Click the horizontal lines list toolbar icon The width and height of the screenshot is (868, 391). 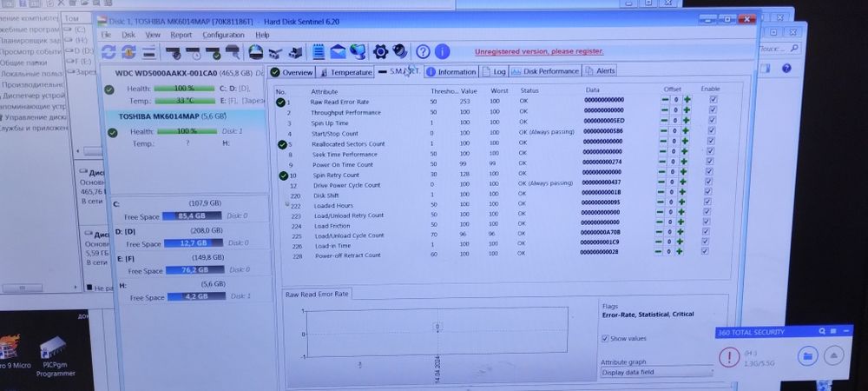[x=148, y=53]
